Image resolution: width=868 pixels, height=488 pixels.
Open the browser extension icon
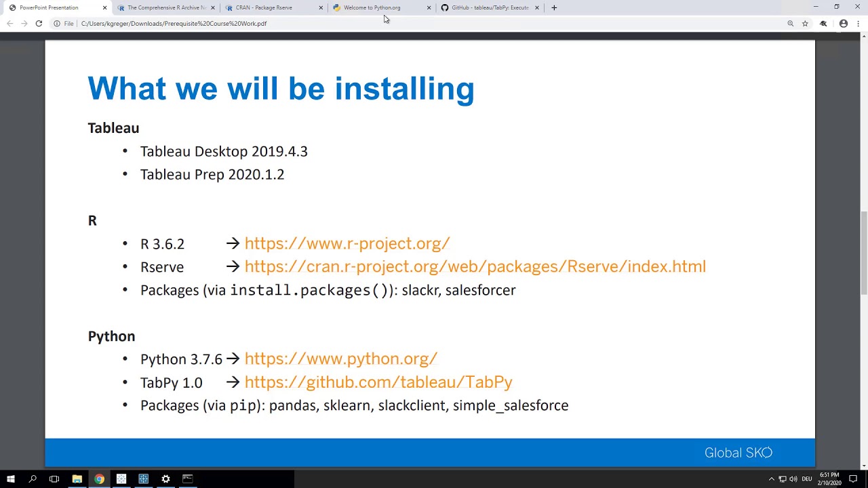[823, 24]
